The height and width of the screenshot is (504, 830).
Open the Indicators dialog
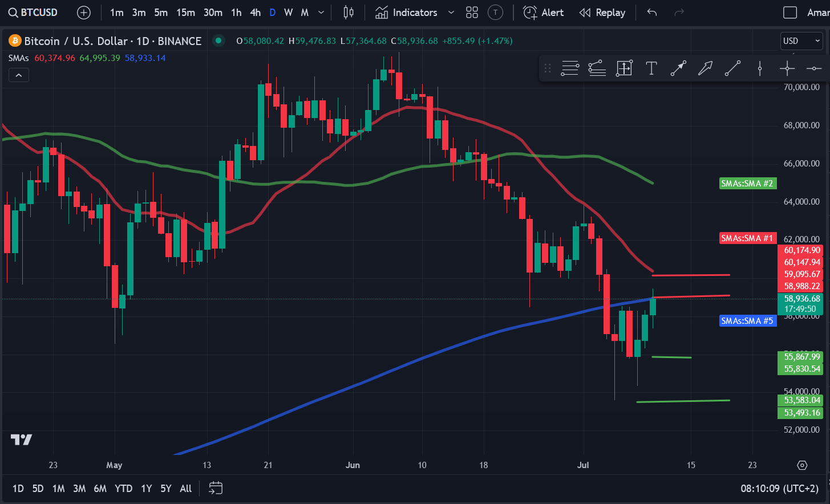(406, 13)
